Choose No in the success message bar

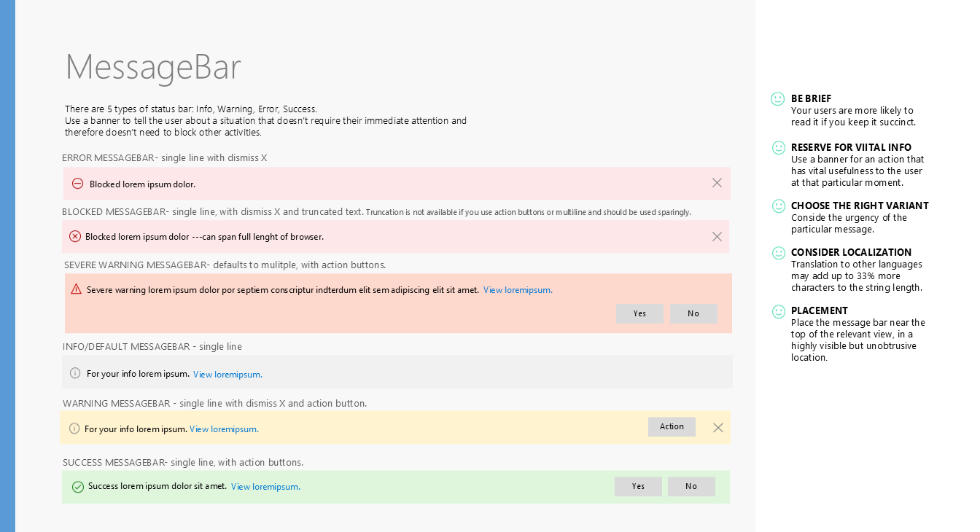tap(691, 487)
